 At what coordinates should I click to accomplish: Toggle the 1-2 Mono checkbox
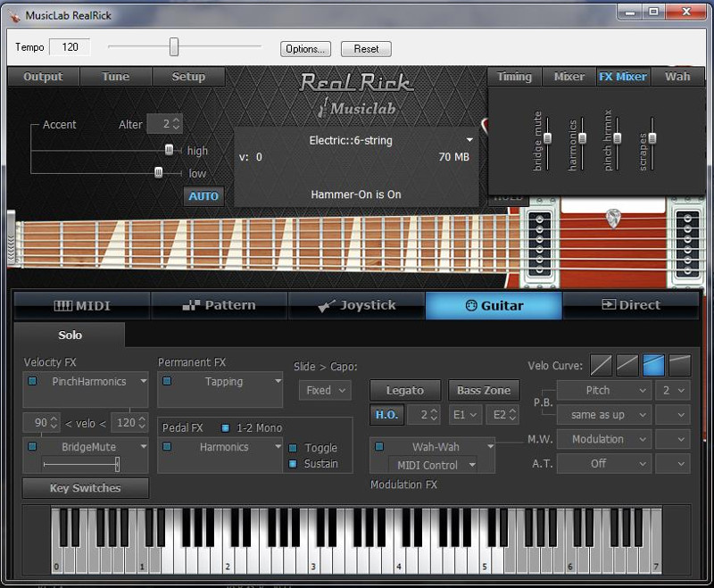click(x=226, y=427)
